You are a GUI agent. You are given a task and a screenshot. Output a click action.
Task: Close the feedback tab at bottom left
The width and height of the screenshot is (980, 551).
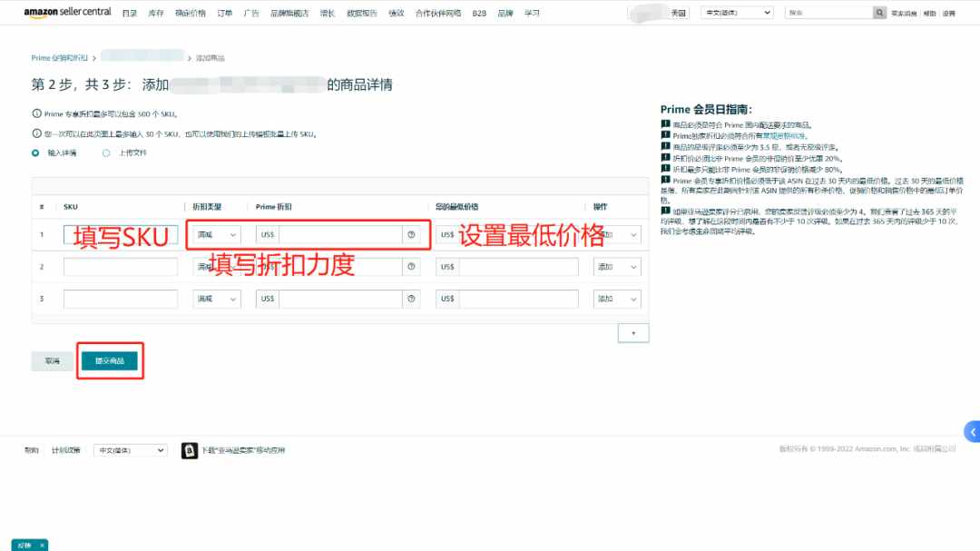tap(42, 546)
